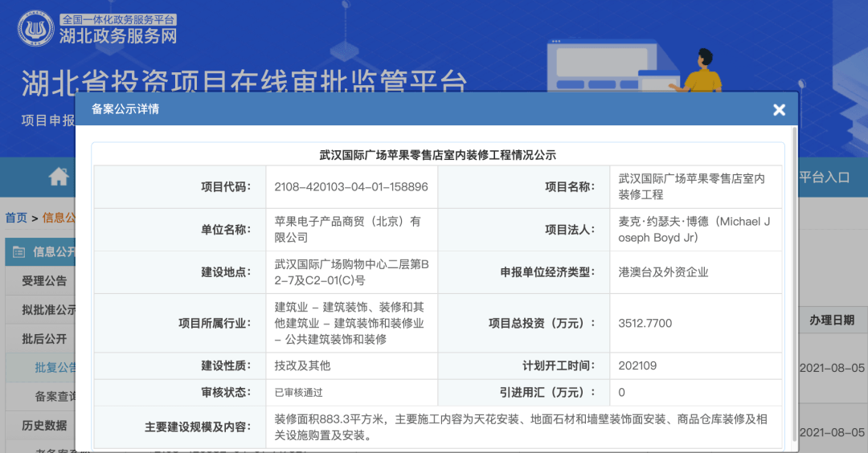Click the industry value 建筑业 – 建筑装饰
The image size is (868, 453).
click(x=350, y=323)
